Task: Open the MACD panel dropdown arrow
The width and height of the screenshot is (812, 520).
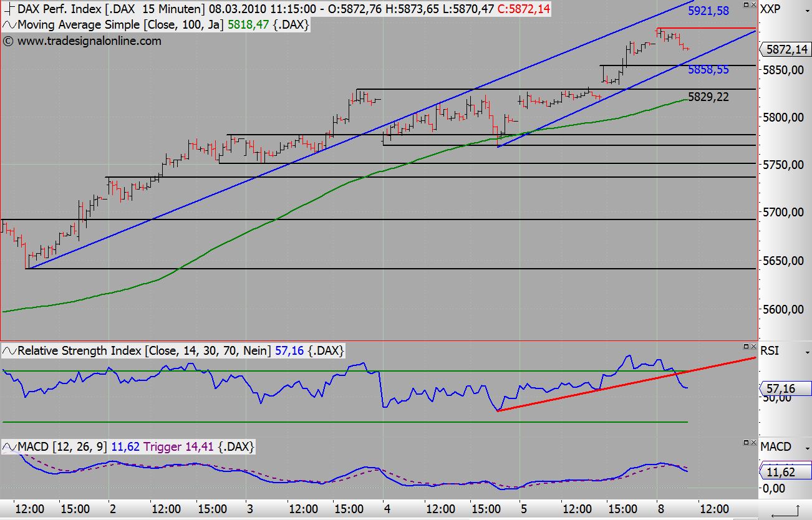Action: click(x=806, y=448)
